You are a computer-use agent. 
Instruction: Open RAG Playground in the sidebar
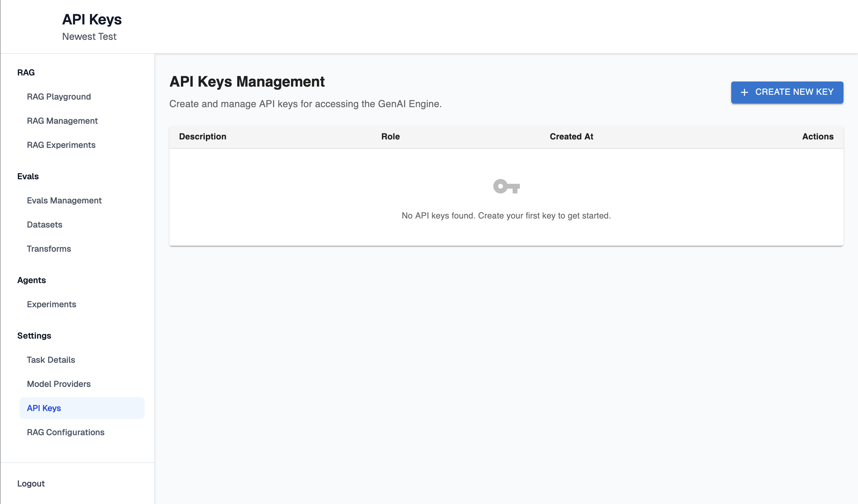tap(59, 97)
